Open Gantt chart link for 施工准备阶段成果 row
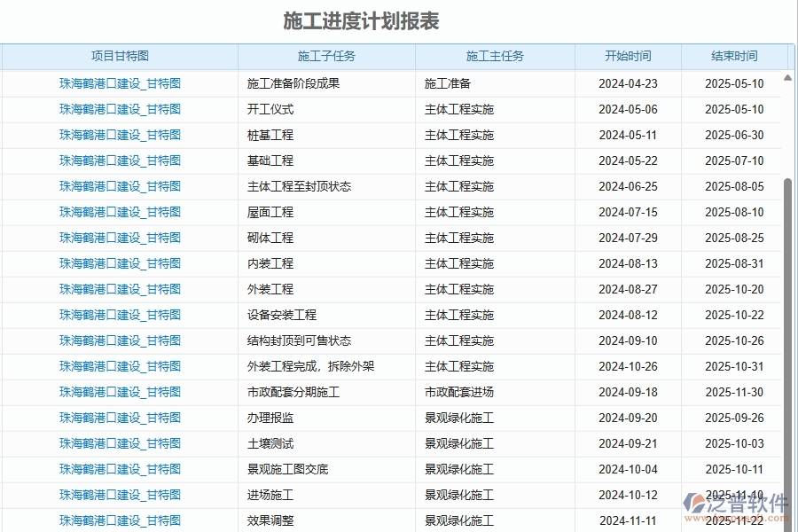Image resolution: width=798 pixels, height=532 pixels. pyautogui.click(x=118, y=83)
